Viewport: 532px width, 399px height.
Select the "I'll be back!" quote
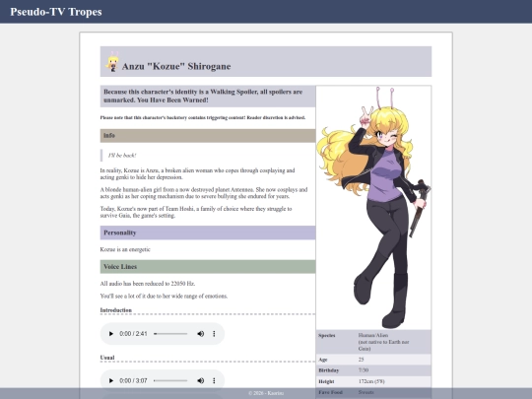pos(122,156)
